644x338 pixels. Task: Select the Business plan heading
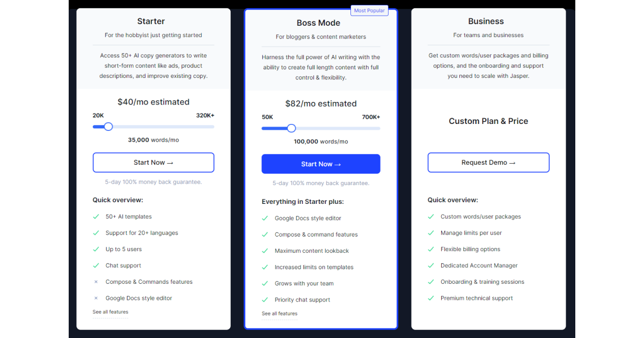[486, 21]
